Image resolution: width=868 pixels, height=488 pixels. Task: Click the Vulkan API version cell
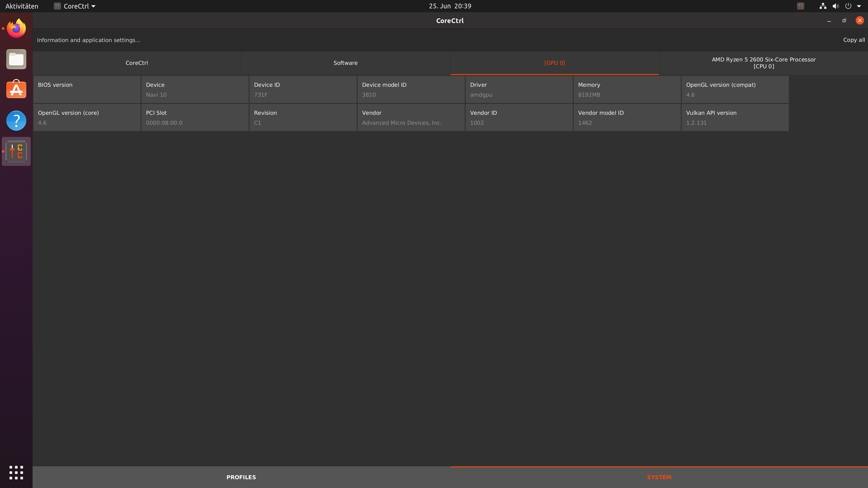735,117
